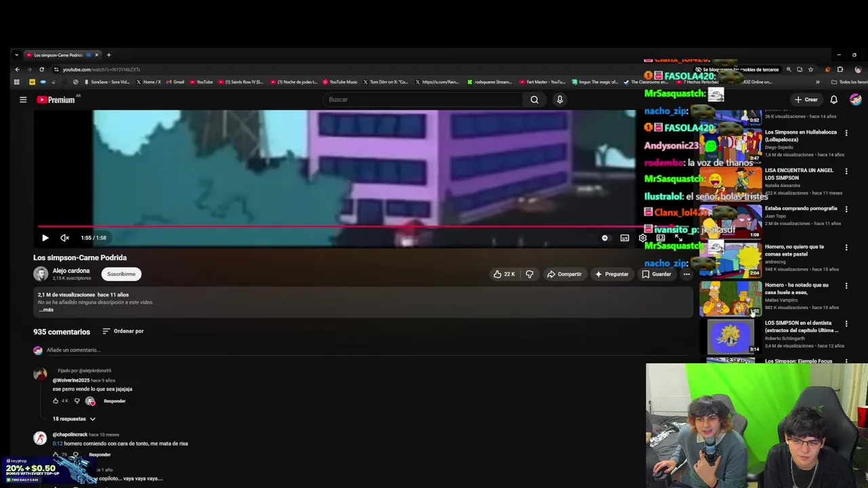Open Homero - he notado que su casa video
The width and height of the screenshot is (868, 488).
tap(731, 298)
